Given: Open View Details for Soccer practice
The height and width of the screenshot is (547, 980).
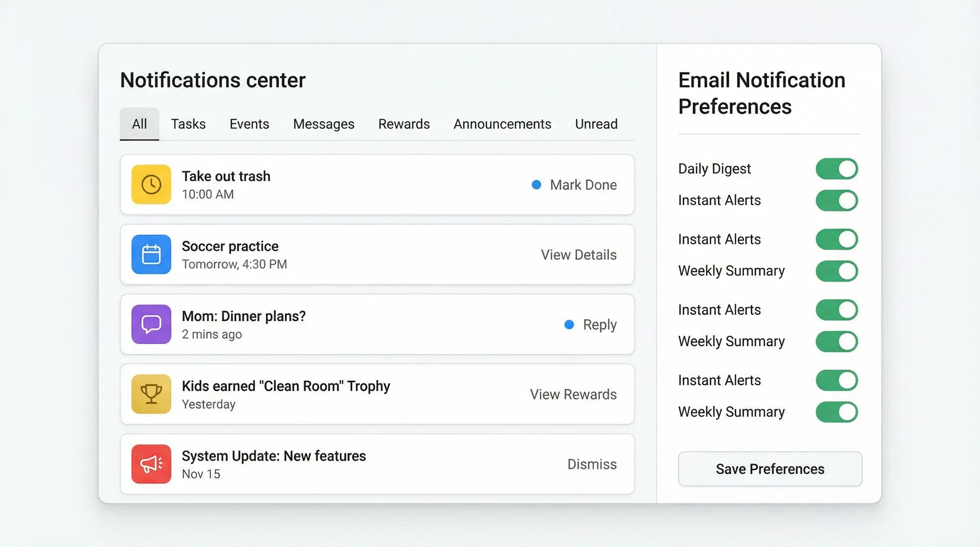Looking at the screenshot, I should (578, 255).
